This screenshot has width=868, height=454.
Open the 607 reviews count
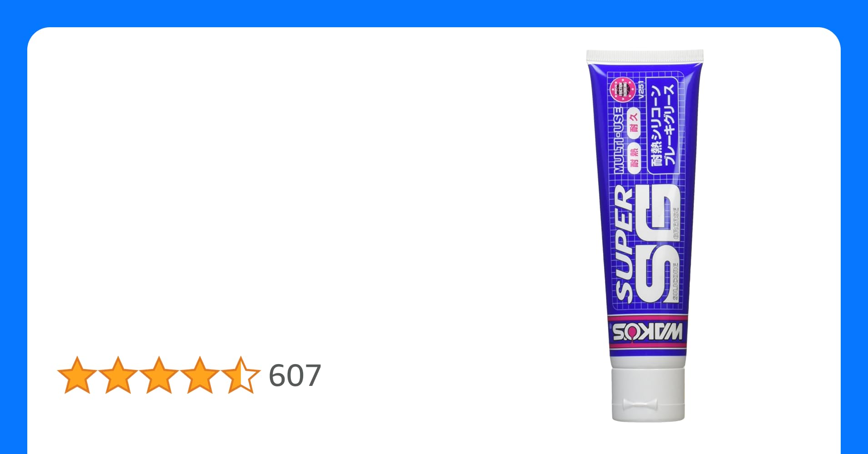coord(295,376)
